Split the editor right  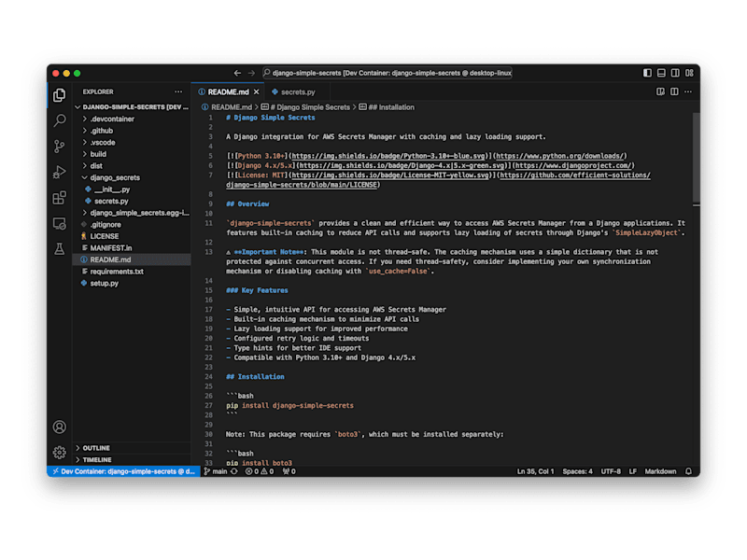(674, 91)
